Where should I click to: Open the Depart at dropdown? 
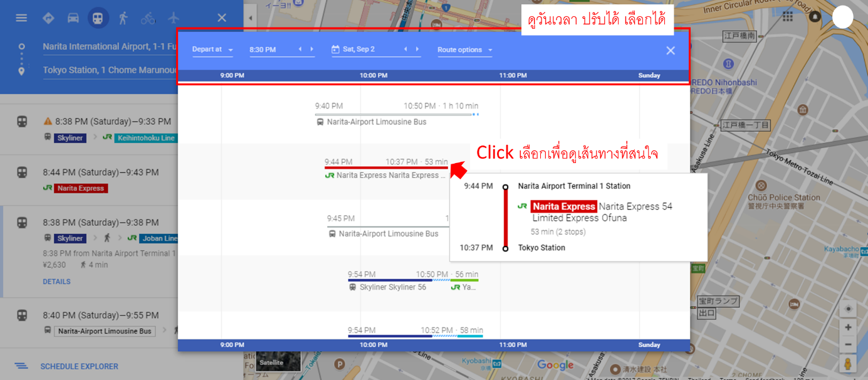[212, 50]
